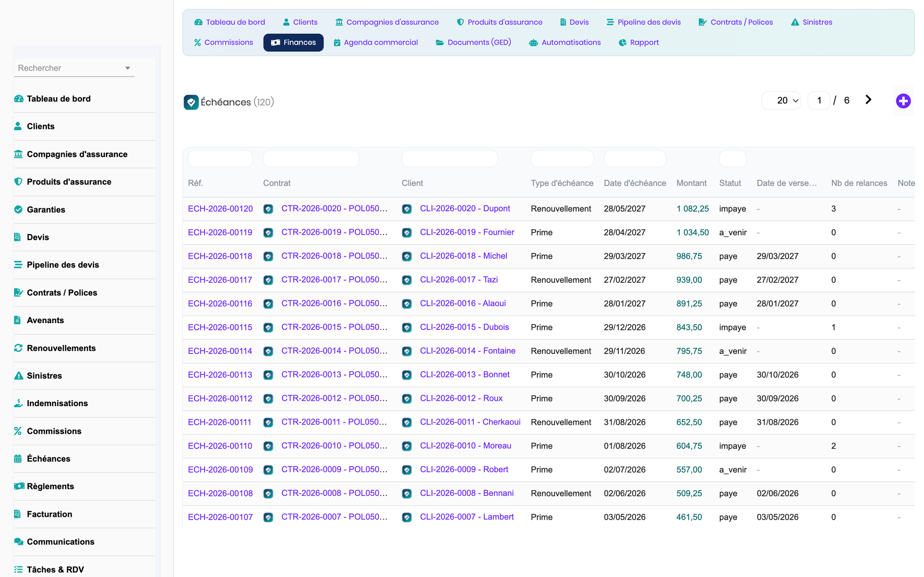Open contract CTR-2026-0018 - POL050… link
This screenshot has height=577, width=924.
point(334,256)
